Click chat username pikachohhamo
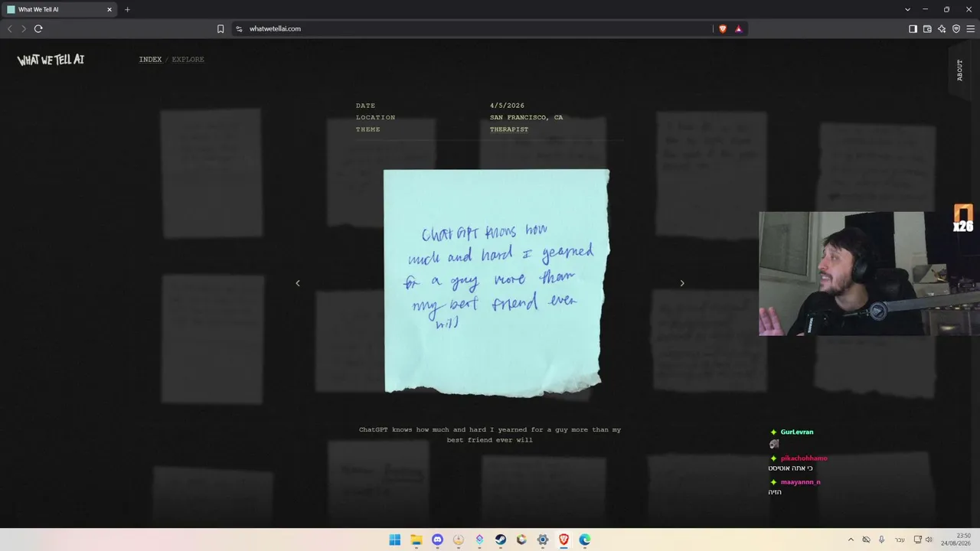Image resolution: width=980 pixels, height=551 pixels. tap(804, 458)
